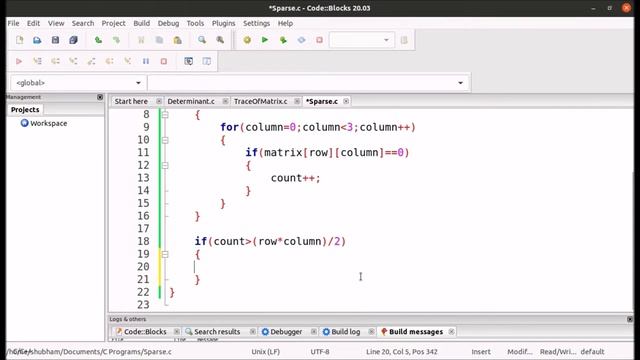Screen dimensions: 640x360
Task: Click the Build and run icon
Action: coord(283,40)
